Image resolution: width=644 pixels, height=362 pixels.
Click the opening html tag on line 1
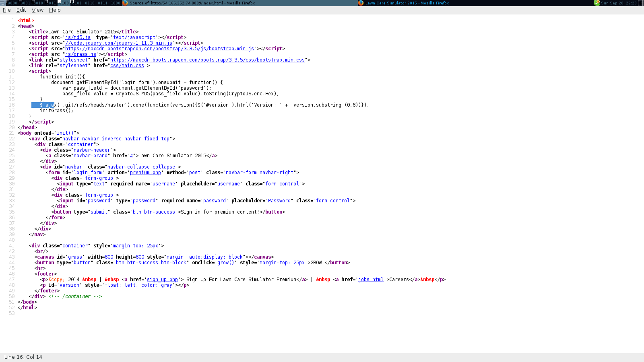tap(26, 21)
